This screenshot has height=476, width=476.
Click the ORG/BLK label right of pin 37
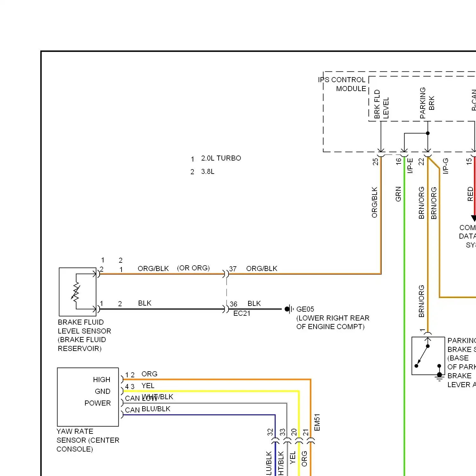[262, 269]
